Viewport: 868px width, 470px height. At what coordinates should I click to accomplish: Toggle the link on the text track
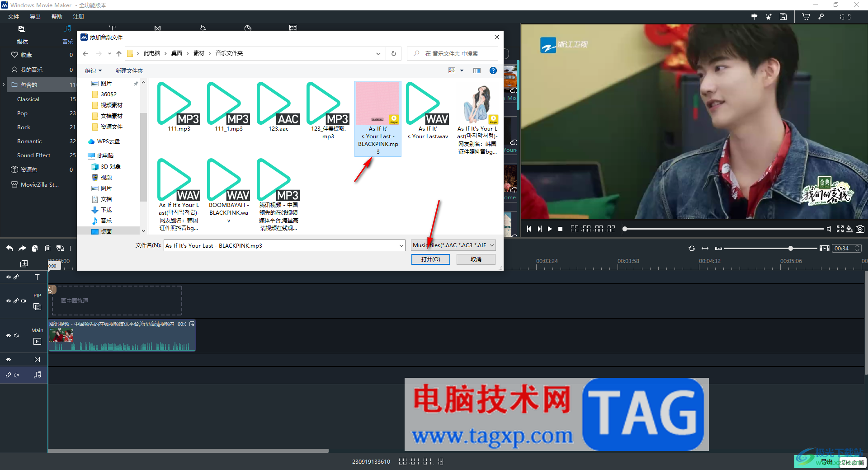(16, 277)
